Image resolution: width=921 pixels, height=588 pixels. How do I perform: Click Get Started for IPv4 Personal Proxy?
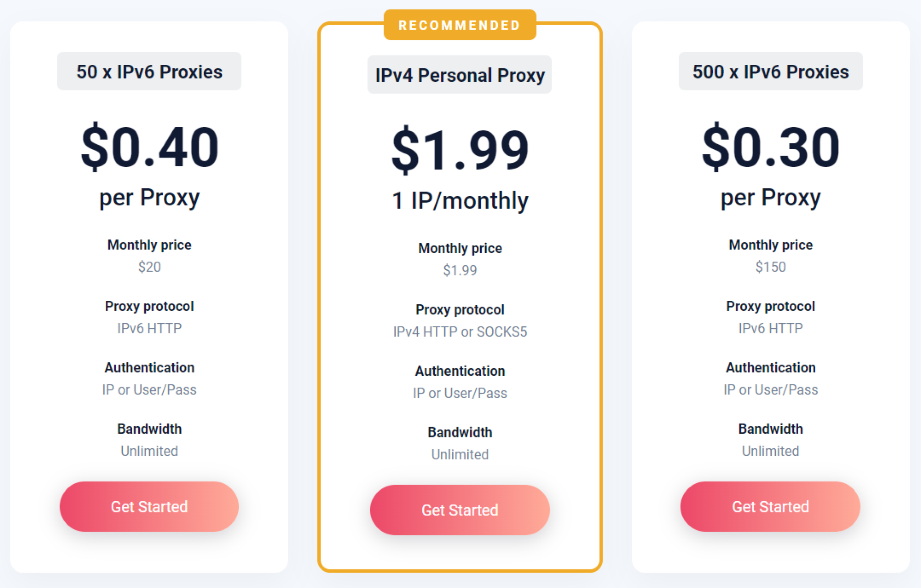pos(460,510)
